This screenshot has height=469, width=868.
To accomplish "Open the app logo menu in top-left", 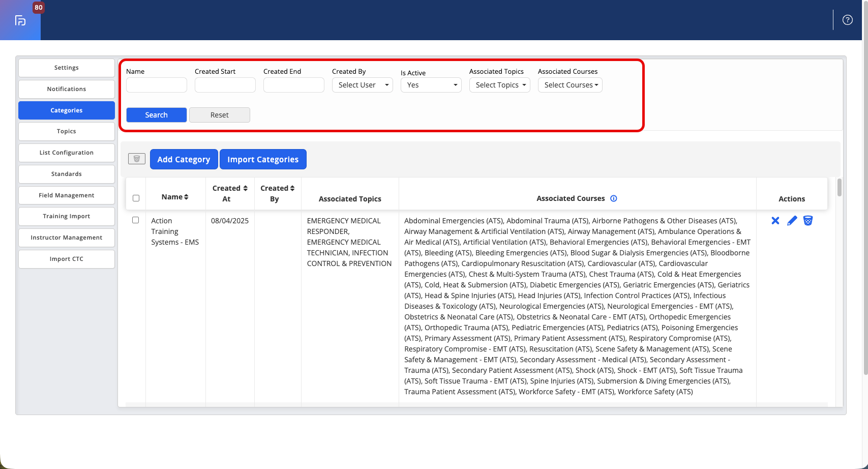I will 20,20.
